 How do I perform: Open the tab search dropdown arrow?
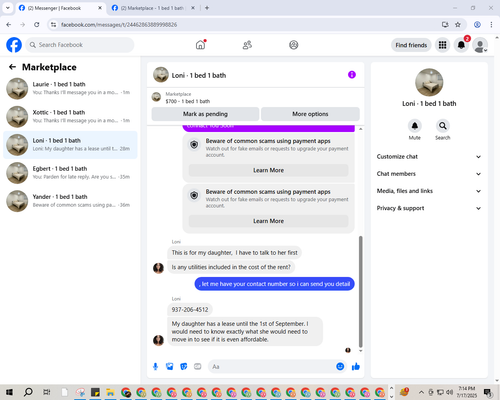[7, 8]
